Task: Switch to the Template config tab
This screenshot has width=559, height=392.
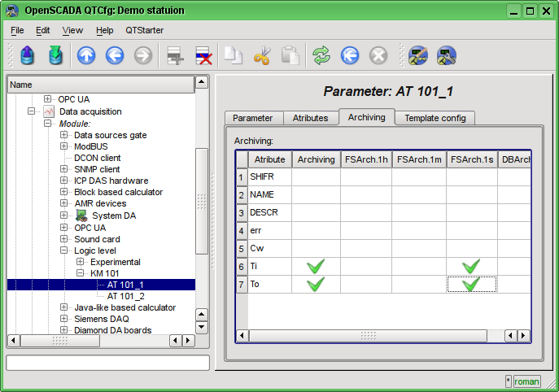Action: coord(435,118)
